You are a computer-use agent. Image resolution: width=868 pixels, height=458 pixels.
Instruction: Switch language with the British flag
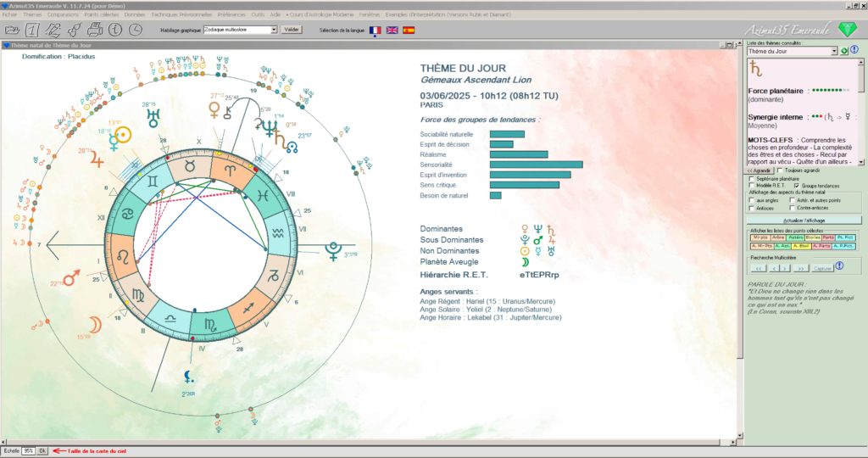392,31
